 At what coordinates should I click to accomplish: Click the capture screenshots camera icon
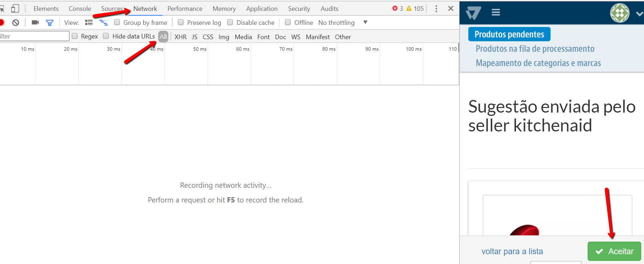[35, 23]
